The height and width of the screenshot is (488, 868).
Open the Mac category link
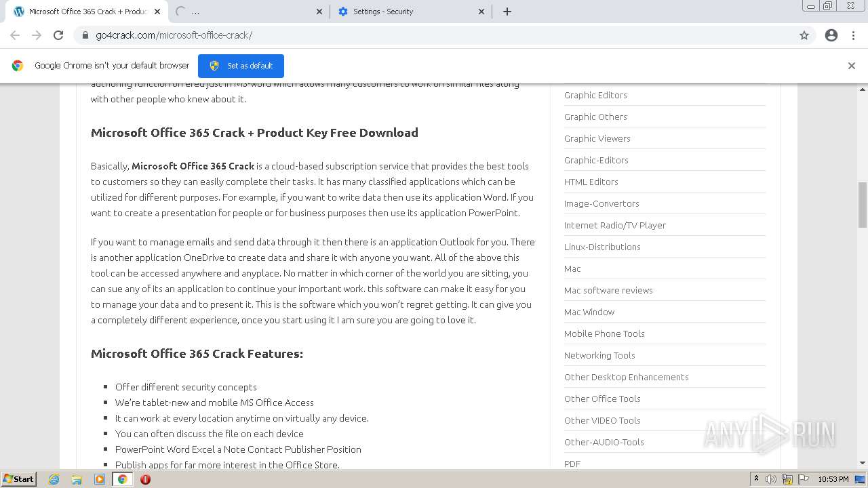tap(572, 269)
